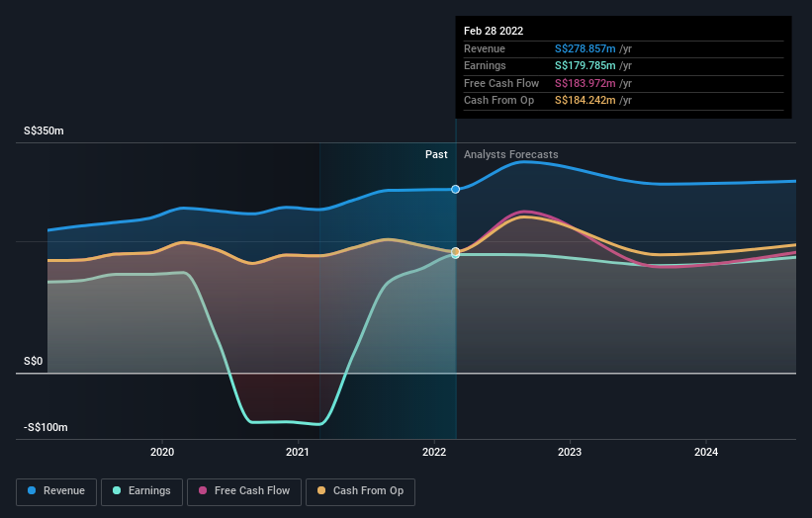
Task: Select the 2022 x-axis label
Action: click(x=434, y=453)
